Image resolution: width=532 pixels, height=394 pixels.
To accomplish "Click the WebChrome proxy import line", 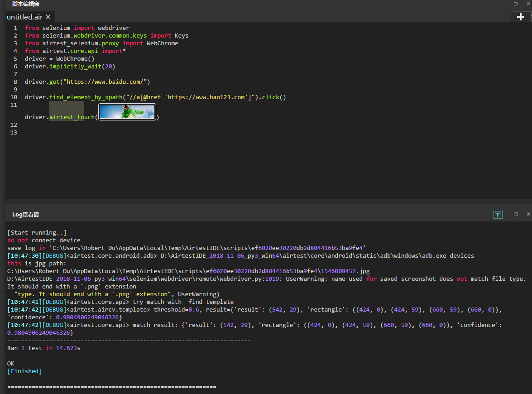I will point(101,43).
